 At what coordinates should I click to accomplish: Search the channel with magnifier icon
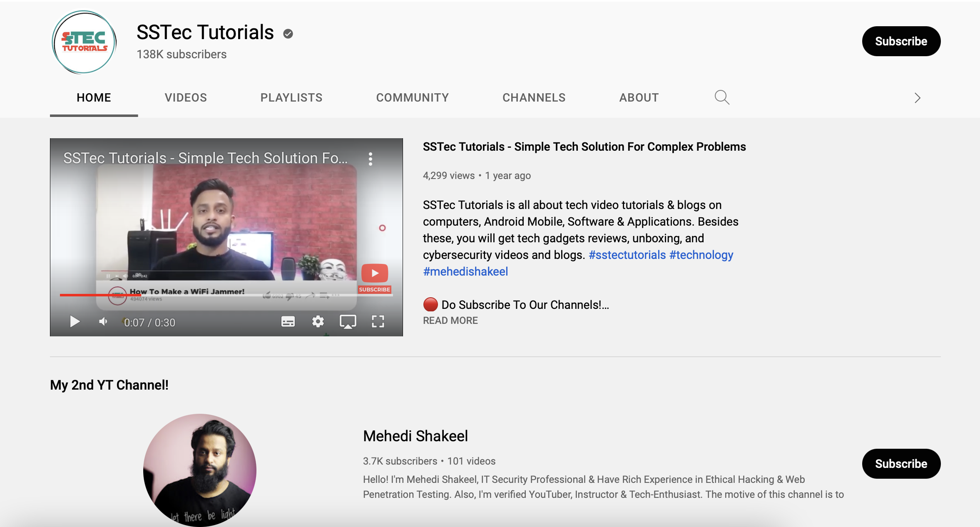(x=722, y=97)
